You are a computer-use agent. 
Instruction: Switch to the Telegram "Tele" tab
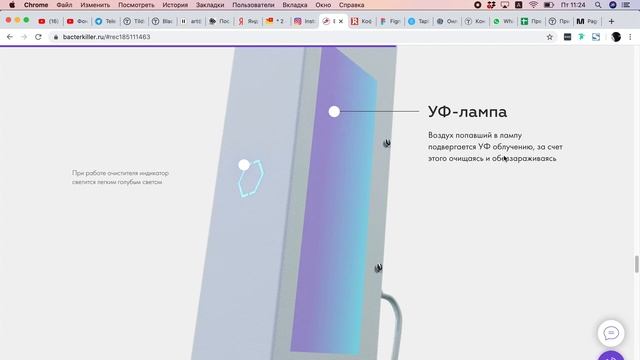(105, 21)
